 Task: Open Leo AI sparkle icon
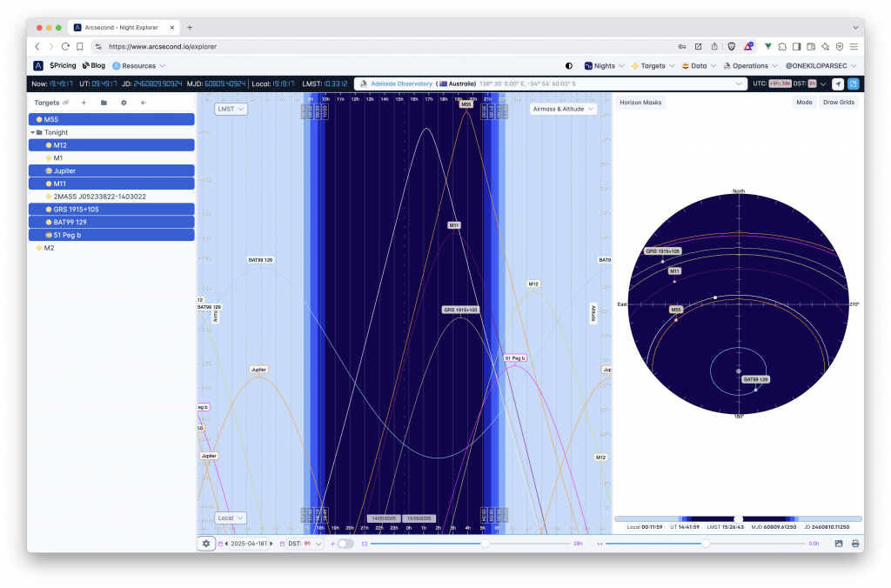click(x=825, y=47)
